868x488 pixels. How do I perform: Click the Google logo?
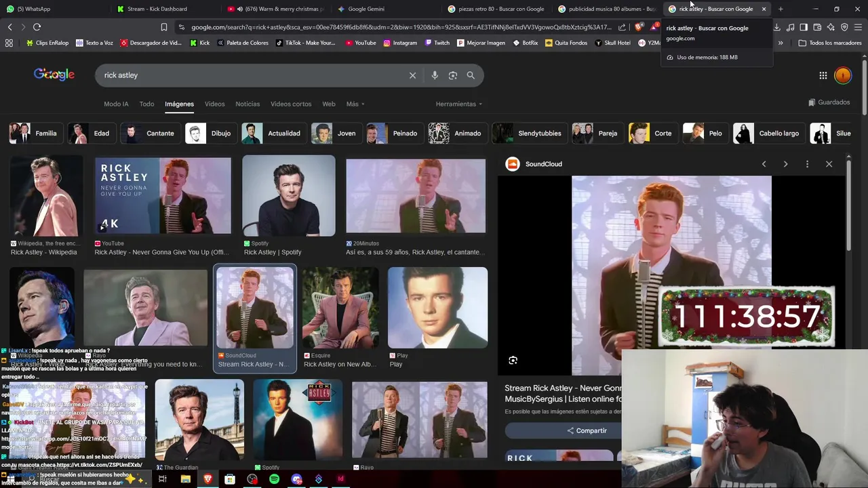54,75
